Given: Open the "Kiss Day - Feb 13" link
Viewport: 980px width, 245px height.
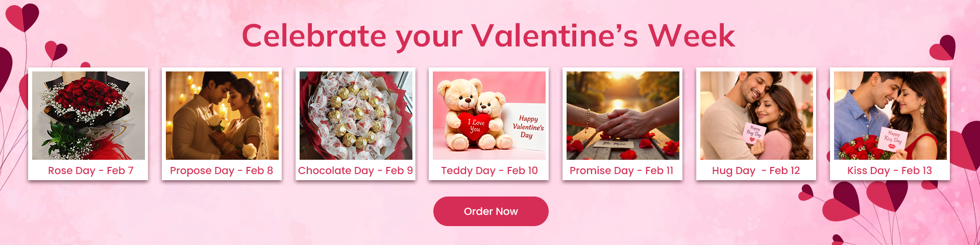Looking at the screenshot, I should tap(890, 170).
